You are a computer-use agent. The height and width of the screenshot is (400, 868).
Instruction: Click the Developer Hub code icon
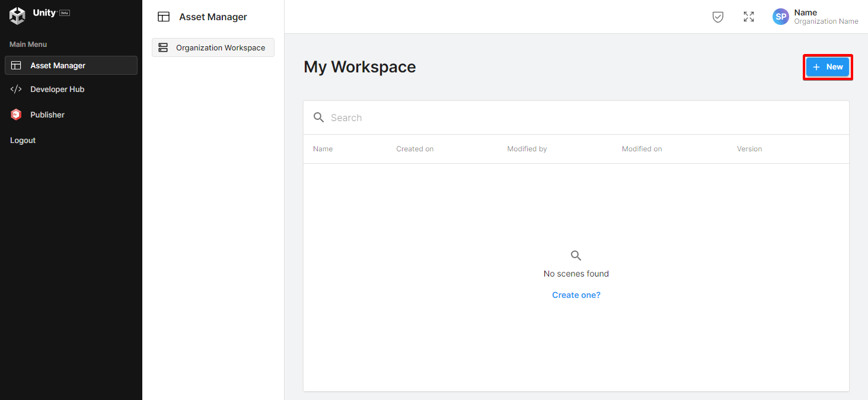tap(16, 89)
